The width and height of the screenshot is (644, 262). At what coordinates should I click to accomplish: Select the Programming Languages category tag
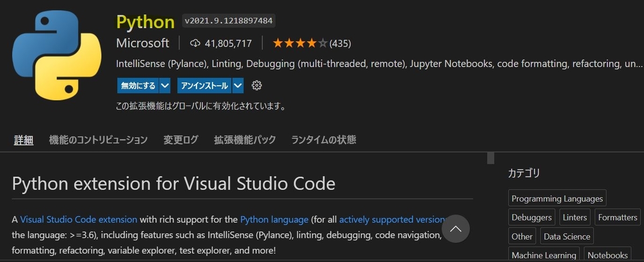point(557,198)
